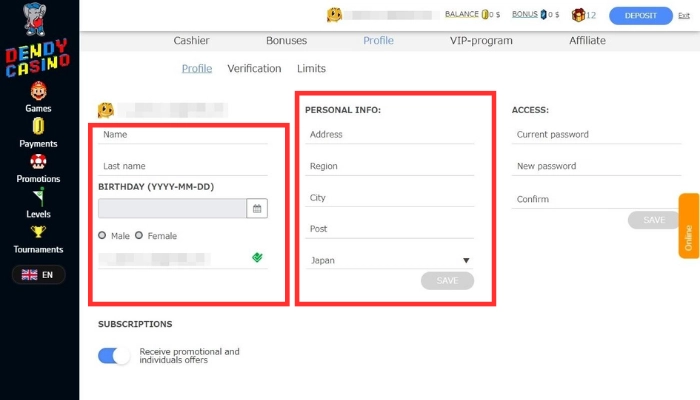700x400 pixels.
Task: Expand the Japan country dropdown
Action: 389,260
